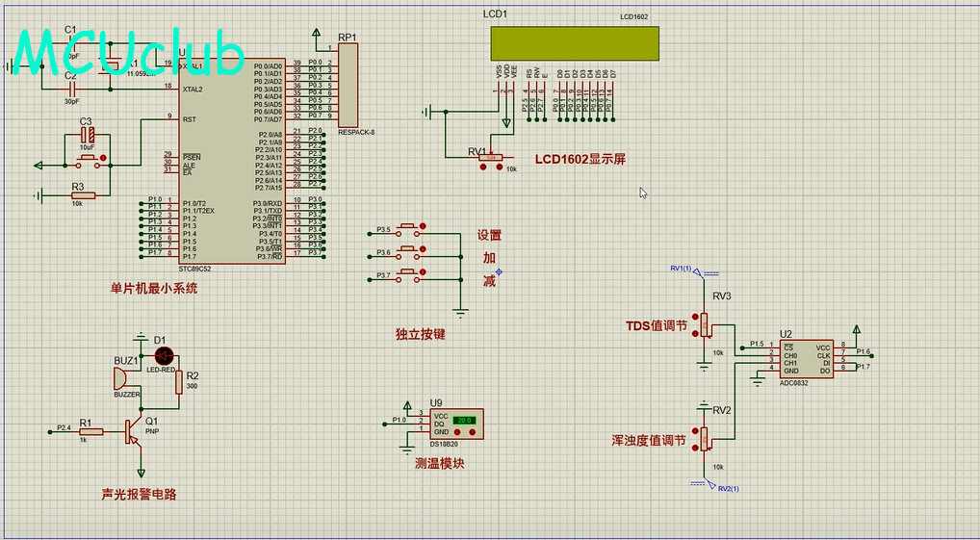Click the left red button on DS18B20

coord(458,432)
